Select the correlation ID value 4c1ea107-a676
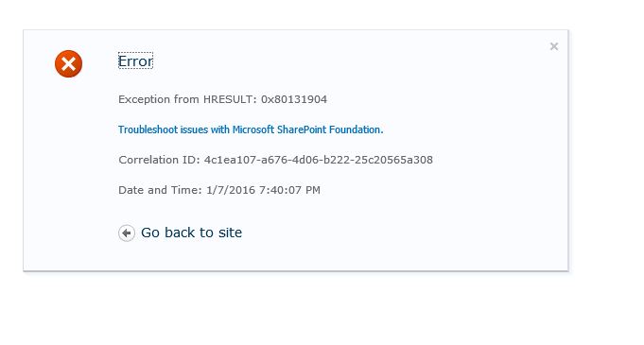This screenshot has height=345, width=644. (246, 160)
